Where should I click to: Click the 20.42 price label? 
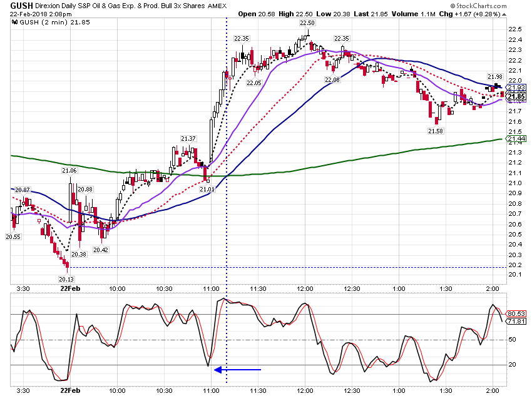(x=101, y=250)
